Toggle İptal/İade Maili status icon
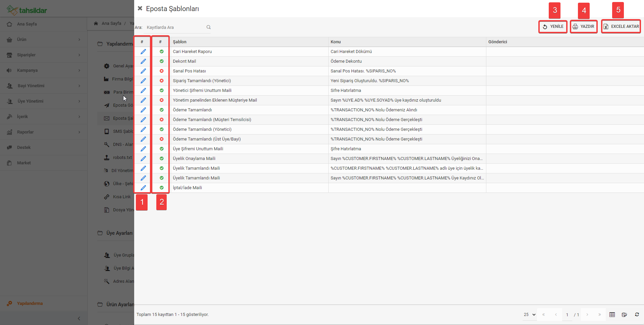Image resolution: width=644 pixels, height=325 pixels. 162,188
